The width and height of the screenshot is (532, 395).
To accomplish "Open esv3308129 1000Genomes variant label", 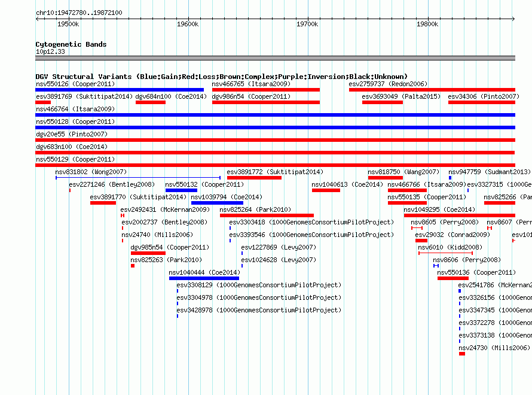I will coord(259,285).
